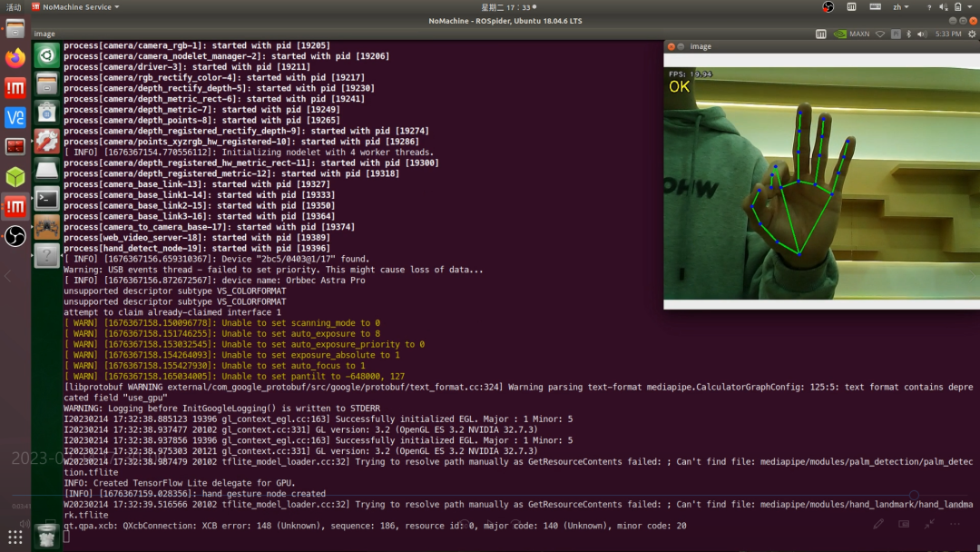Open Visual Studio Code in the dock
The width and height of the screenshot is (980, 552).
15,117
